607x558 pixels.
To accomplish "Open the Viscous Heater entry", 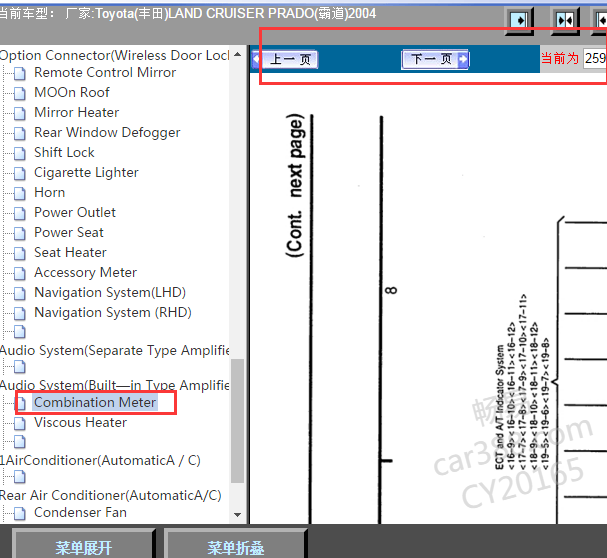I will (x=80, y=422).
